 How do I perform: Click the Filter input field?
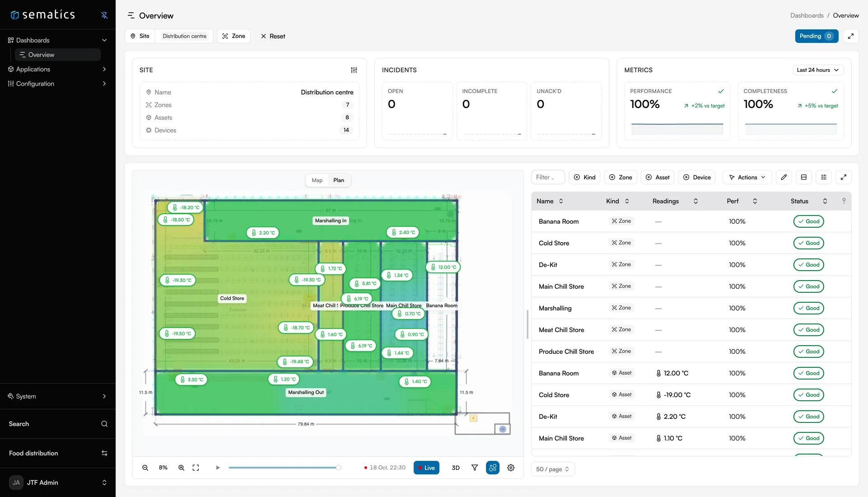click(548, 177)
